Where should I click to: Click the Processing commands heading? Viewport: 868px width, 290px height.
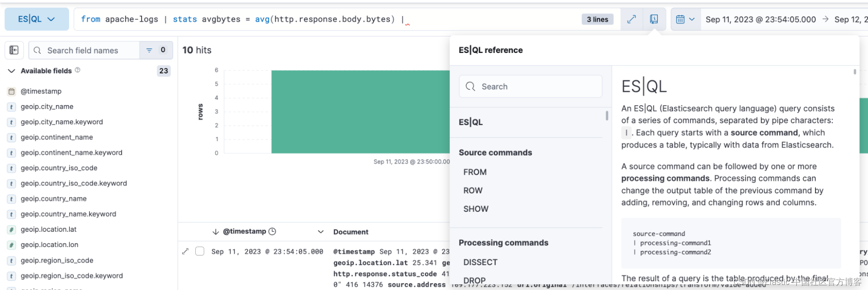(x=504, y=243)
